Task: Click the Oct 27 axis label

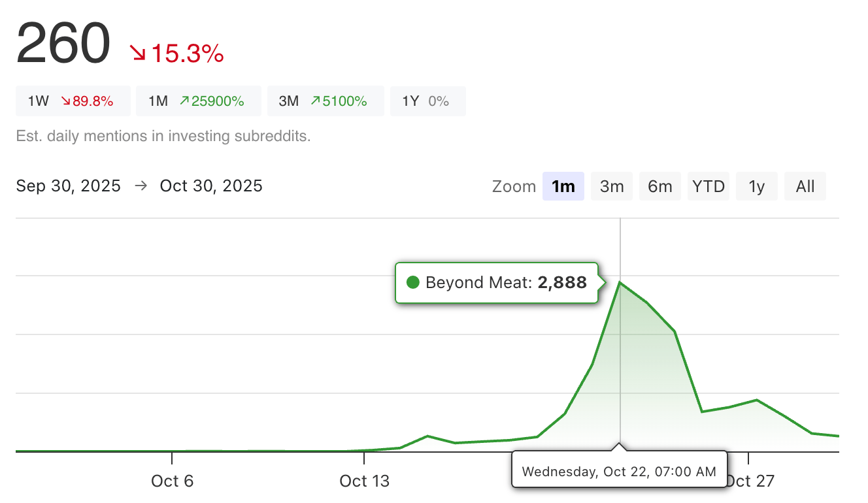Action: (x=750, y=481)
